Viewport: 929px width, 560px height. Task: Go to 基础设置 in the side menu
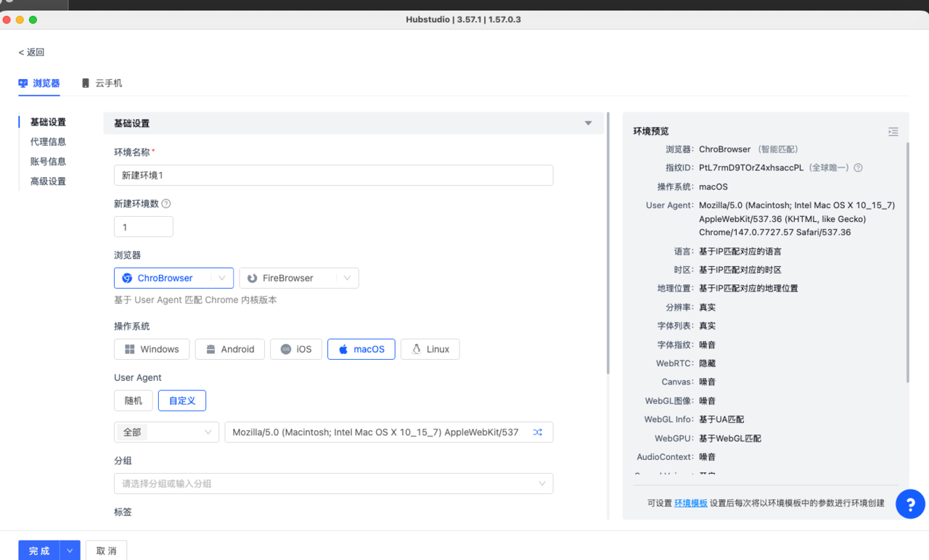tap(48, 122)
